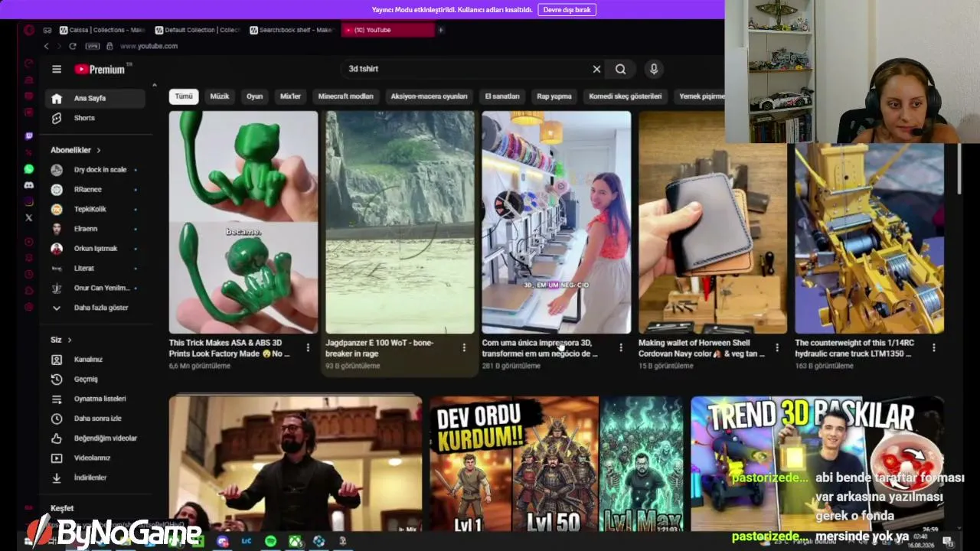Screen dimensions: 980x551
Task: Open options menu for impressora 3D video
Action: point(621,347)
